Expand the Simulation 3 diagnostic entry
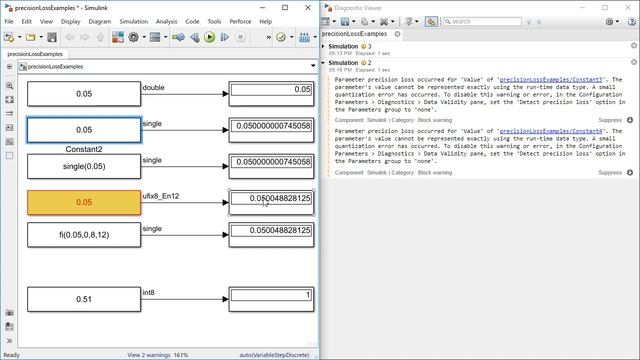The image size is (640, 360). click(323, 47)
